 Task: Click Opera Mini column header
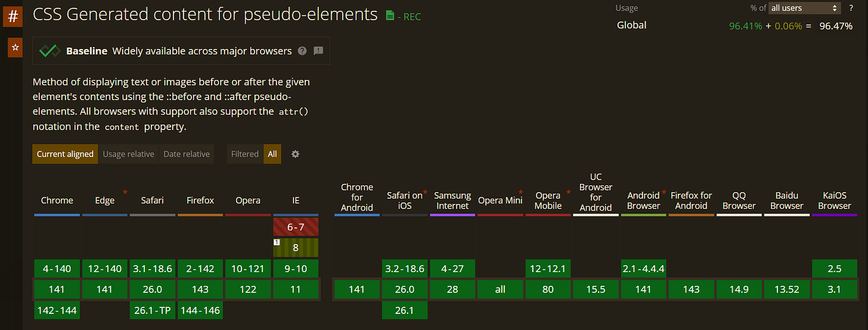(500, 201)
